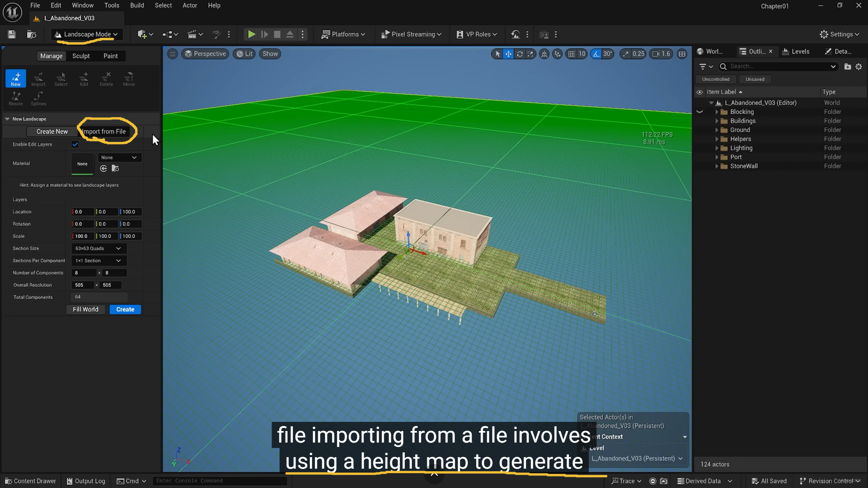Viewport: 868px width, 488px height.
Task: Click the Use Selected Asset arrow icon
Action: point(104,169)
